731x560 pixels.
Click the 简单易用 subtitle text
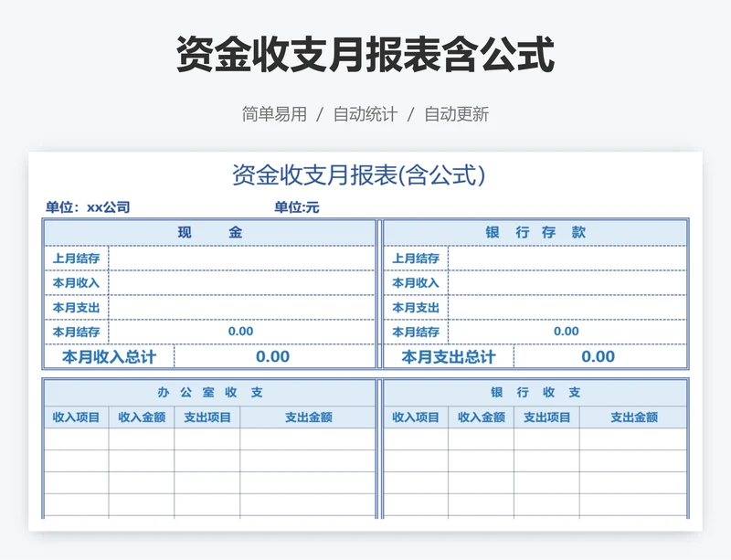point(274,114)
